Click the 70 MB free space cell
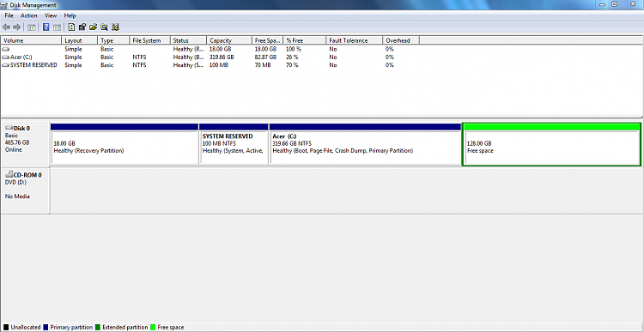 click(x=263, y=65)
